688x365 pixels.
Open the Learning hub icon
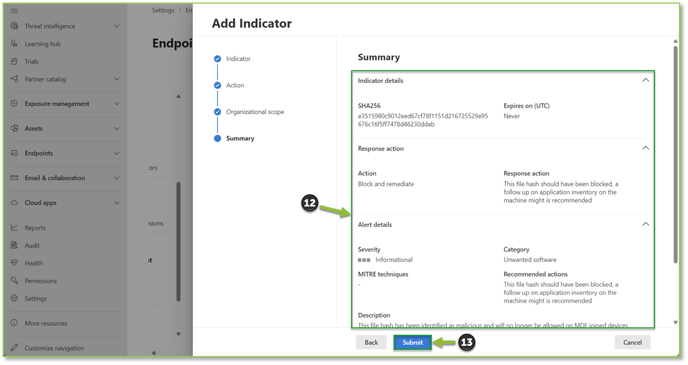coord(14,43)
